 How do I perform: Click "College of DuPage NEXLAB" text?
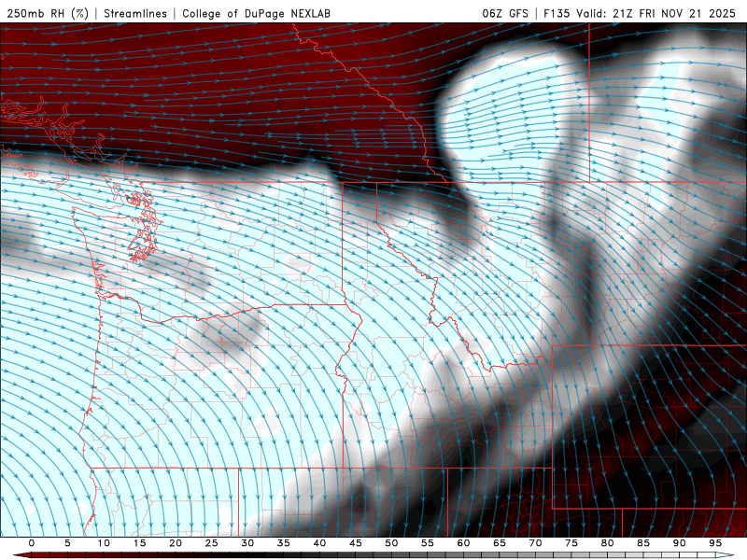pos(256,13)
